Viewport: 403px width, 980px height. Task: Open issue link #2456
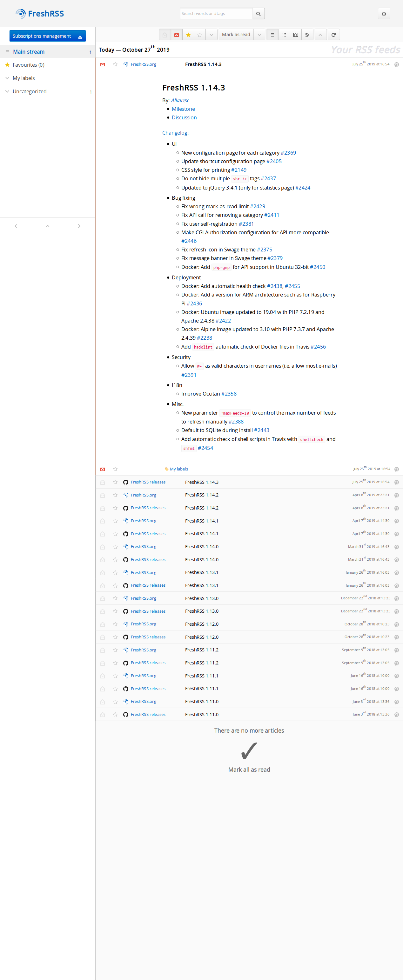[x=318, y=347]
